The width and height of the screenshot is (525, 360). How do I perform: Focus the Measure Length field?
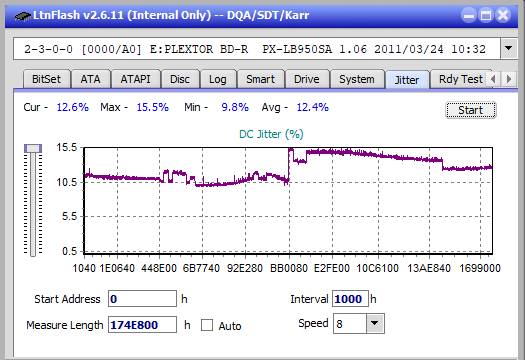[x=142, y=325]
